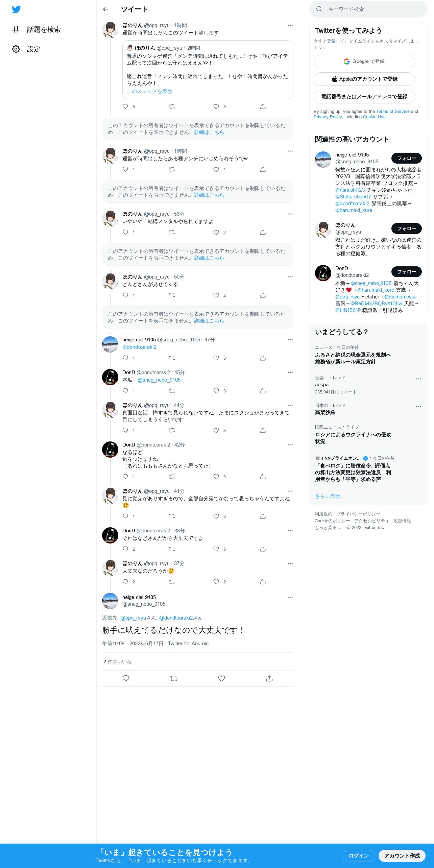The width and height of the screenshot is (434, 868).
Task: Share the main tweet by neige ciel 9105
Action: point(269,678)
